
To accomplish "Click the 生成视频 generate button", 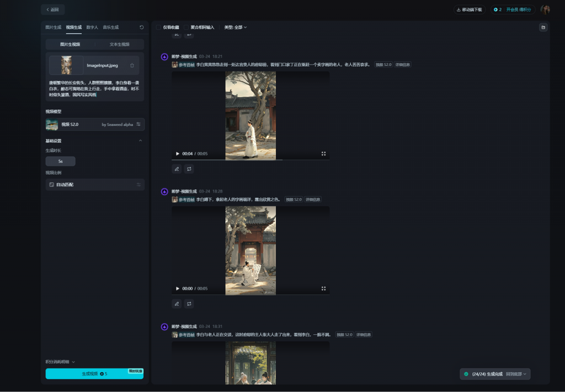I will coord(94,374).
